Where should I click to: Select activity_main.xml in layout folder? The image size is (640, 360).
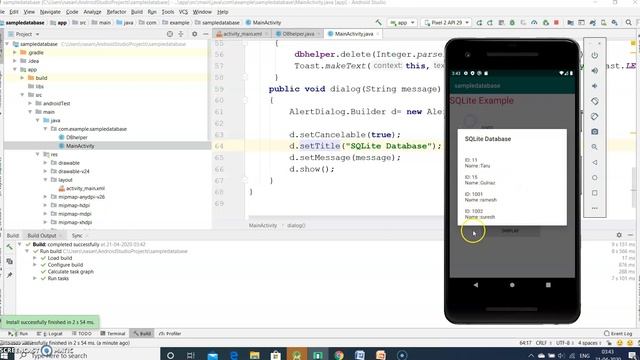coord(85,188)
